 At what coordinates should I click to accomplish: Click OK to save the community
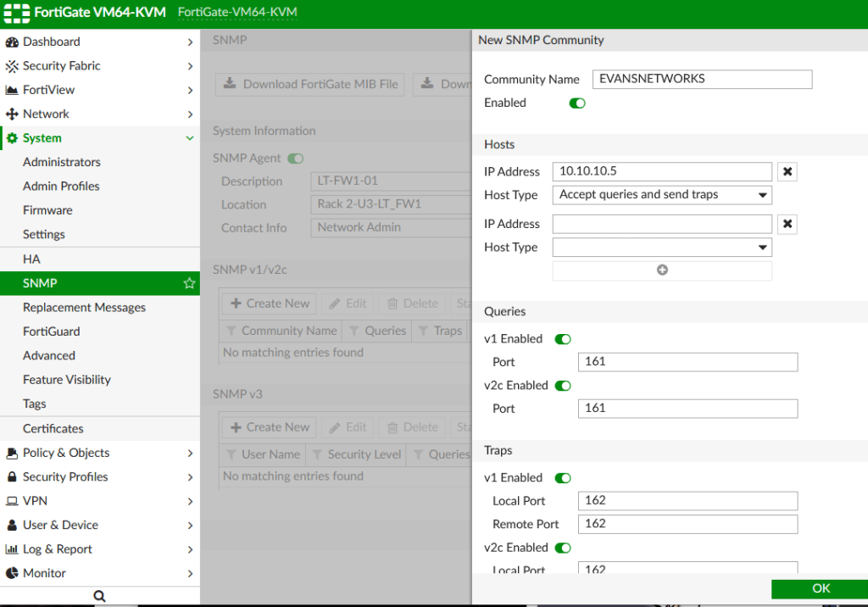[820, 588]
